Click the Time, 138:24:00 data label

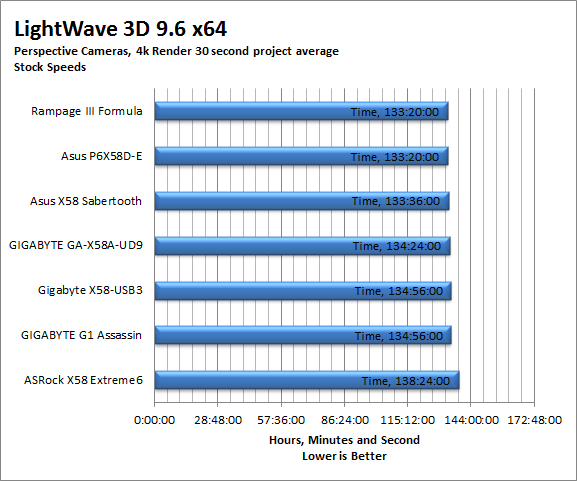point(406,381)
